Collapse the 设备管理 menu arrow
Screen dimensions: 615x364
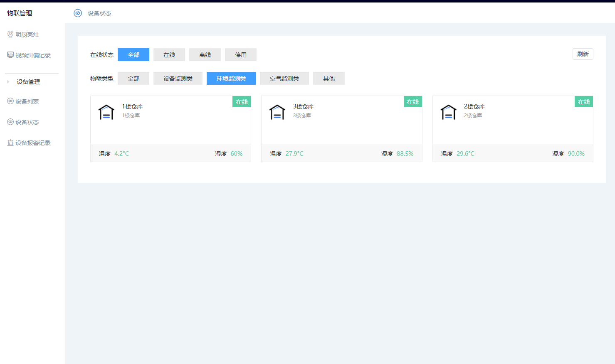click(8, 82)
